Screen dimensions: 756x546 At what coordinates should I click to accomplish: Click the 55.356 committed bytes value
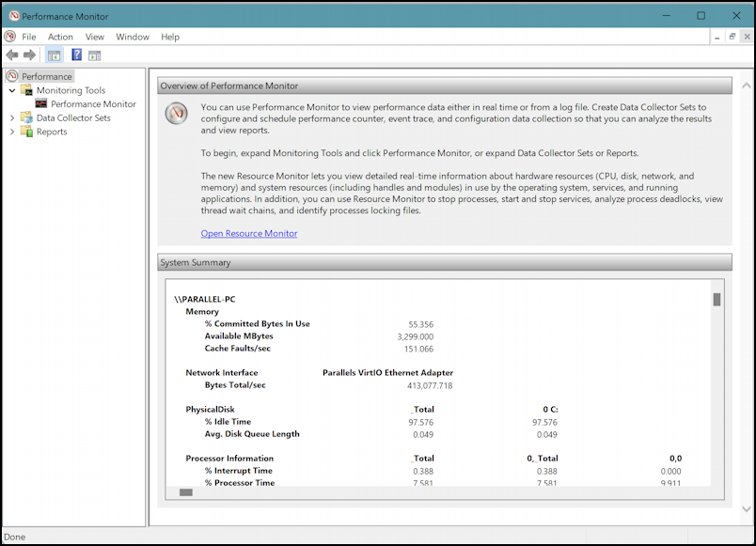pyautogui.click(x=421, y=324)
